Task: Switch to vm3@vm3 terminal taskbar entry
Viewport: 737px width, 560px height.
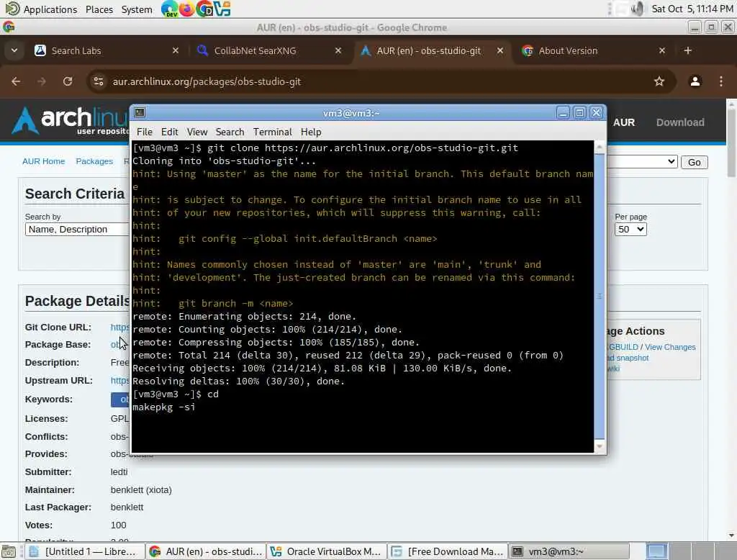Action: [x=569, y=551]
